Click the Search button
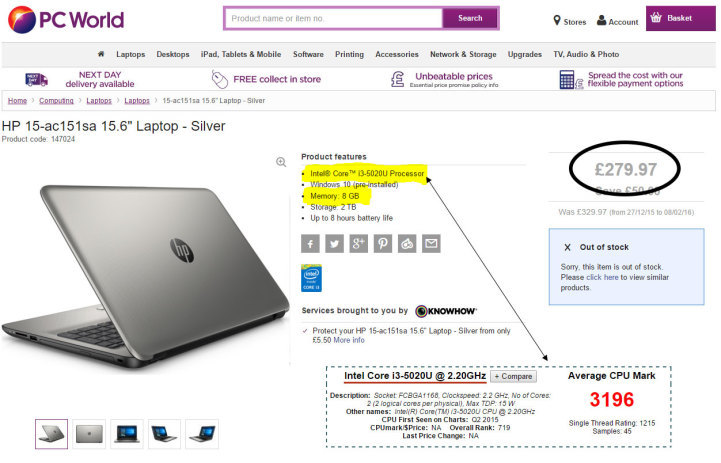Screen dimensions: 721x463 [x=470, y=18]
